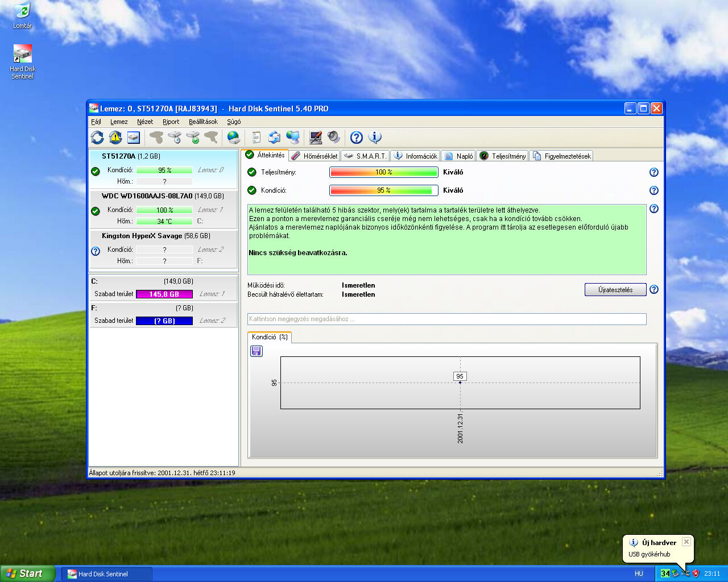Click the HU language indicator
The height and width of the screenshot is (582, 728).
pos(639,573)
